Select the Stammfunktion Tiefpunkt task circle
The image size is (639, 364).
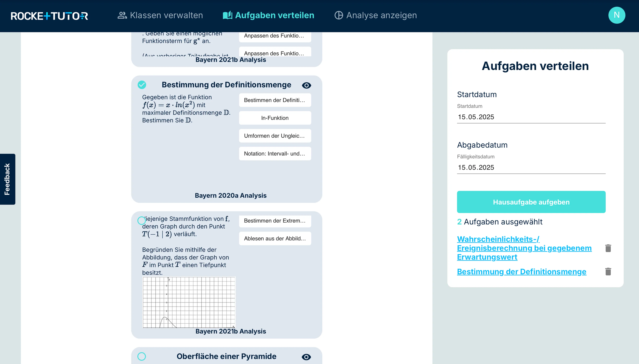coord(141,221)
